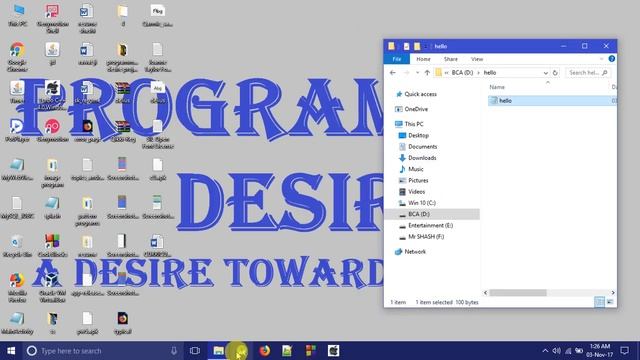Open Documents in the navigation pane

click(422, 147)
